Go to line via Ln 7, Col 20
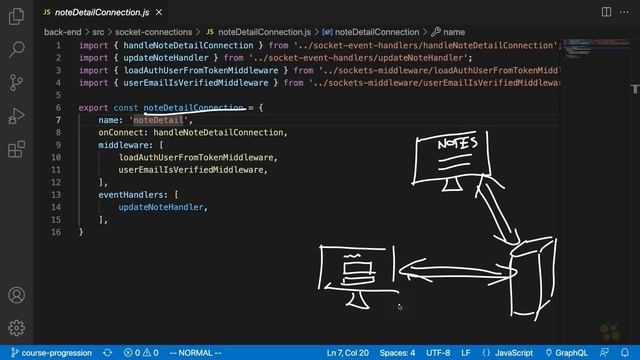Image resolution: width=640 pixels, height=360 pixels. (x=347, y=353)
